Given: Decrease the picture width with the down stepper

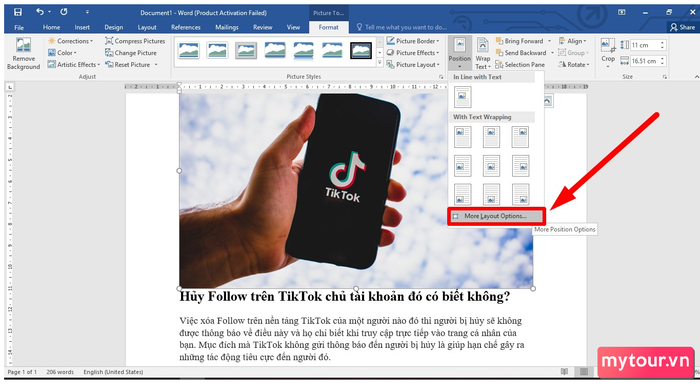Looking at the screenshot, I should click(x=662, y=63).
